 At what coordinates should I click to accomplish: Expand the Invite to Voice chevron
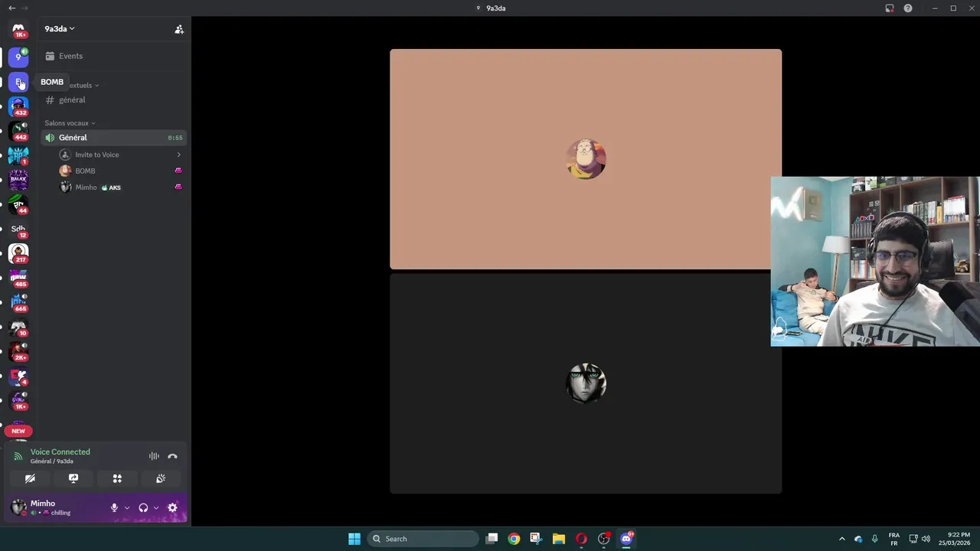[x=179, y=155]
